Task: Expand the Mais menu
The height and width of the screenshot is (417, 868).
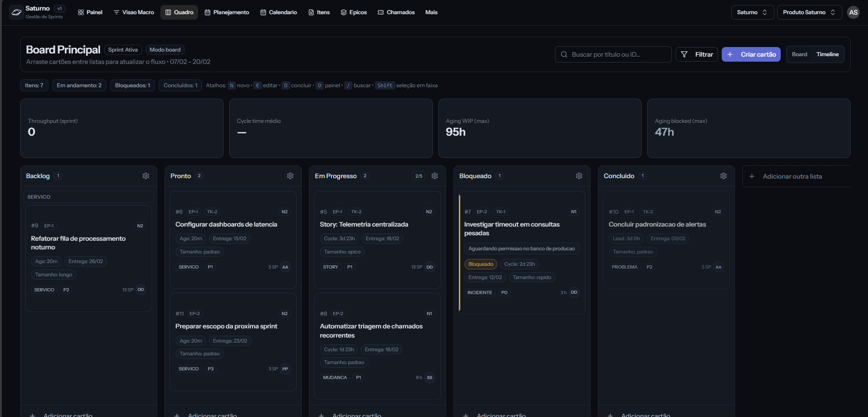Action: 430,12
